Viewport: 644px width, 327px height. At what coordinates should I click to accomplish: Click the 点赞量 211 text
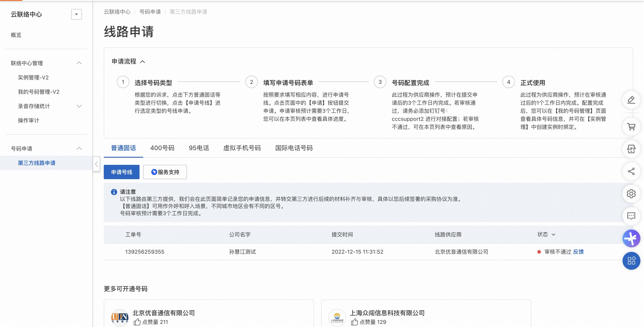pos(155,322)
